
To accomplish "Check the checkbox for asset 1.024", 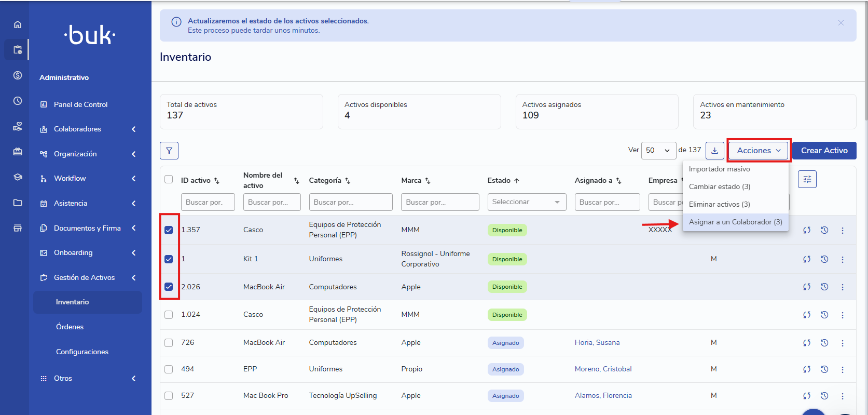I will click(x=169, y=315).
